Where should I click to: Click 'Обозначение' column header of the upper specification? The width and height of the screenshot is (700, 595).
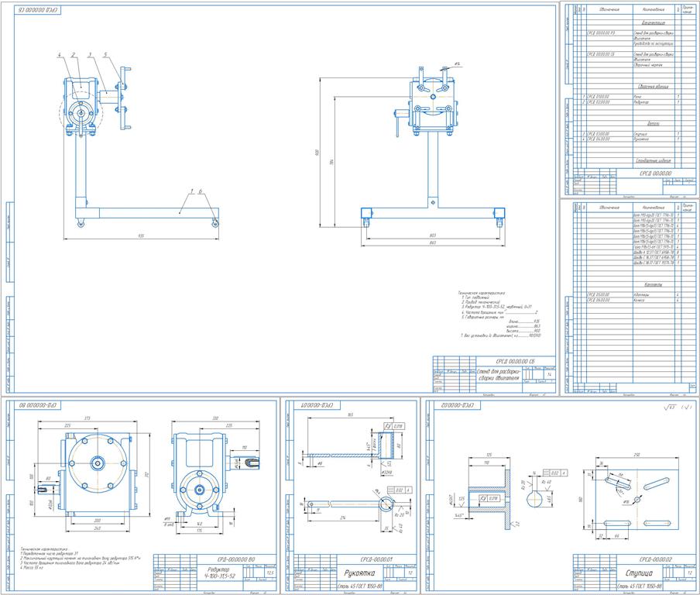click(x=609, y=9)
